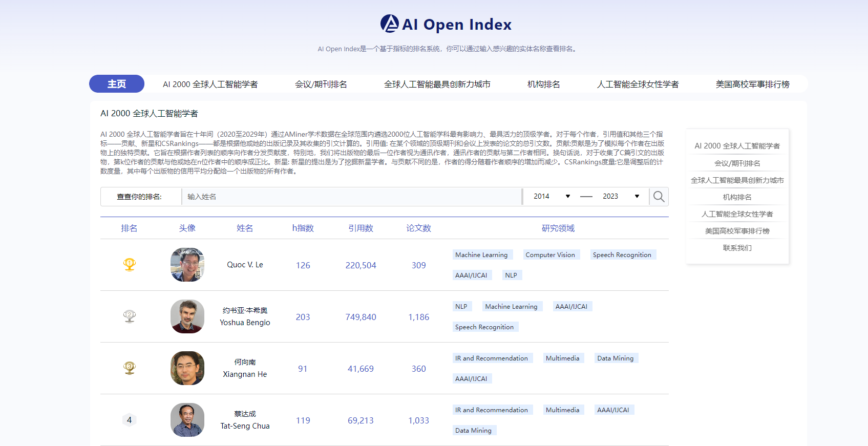The width and height of the screenshot is (868, 446).
Task: Click the search magnifier icon
Action: coord(659,197)
